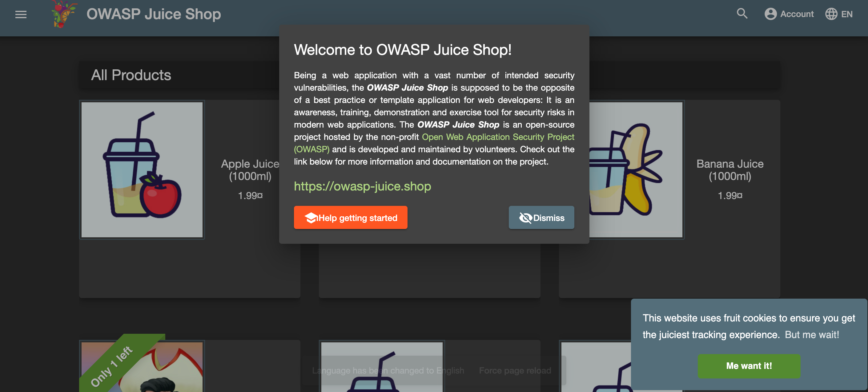Click the OWASP Juice Shop fruit logo
The image size is (868, 392).
coord(64,14)
